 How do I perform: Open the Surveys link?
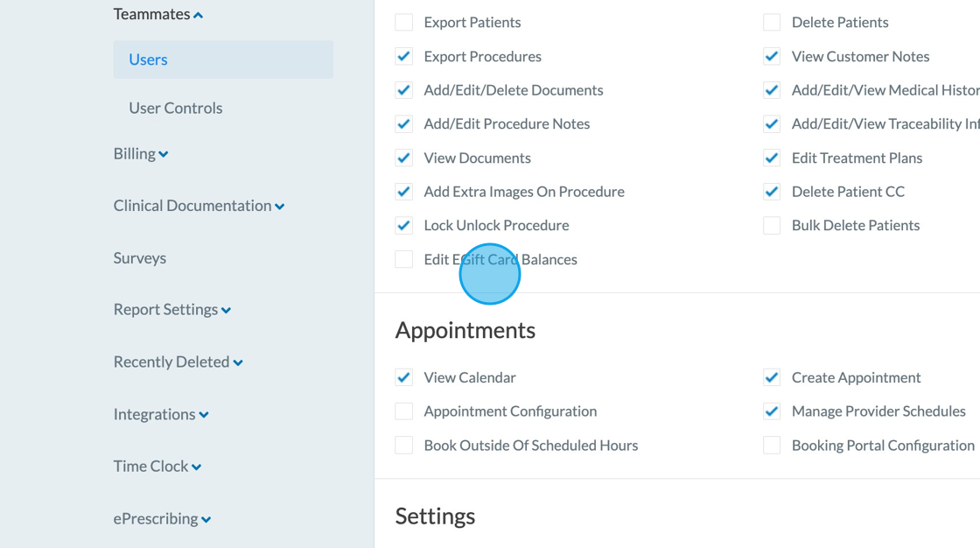(x=139, y=258)
